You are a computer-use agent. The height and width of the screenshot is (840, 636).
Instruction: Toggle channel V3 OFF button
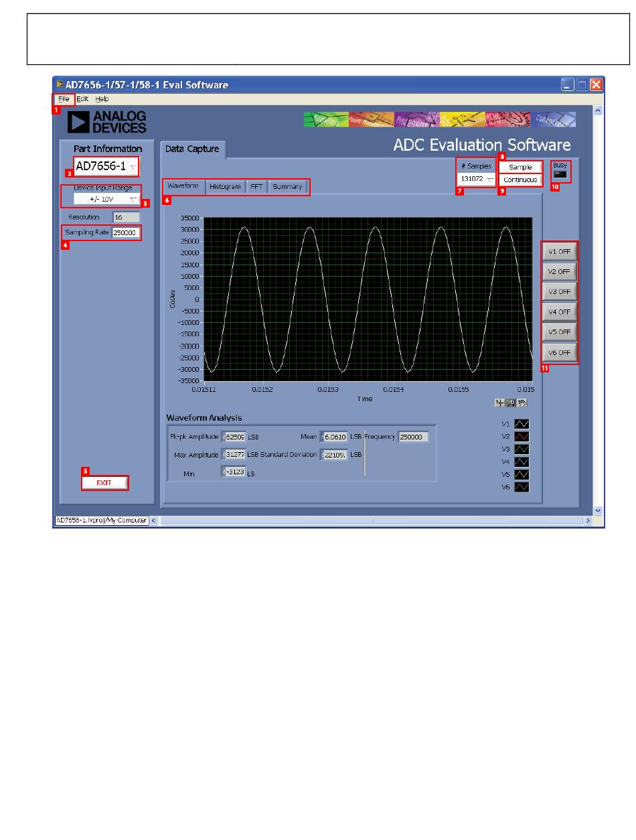559,293
